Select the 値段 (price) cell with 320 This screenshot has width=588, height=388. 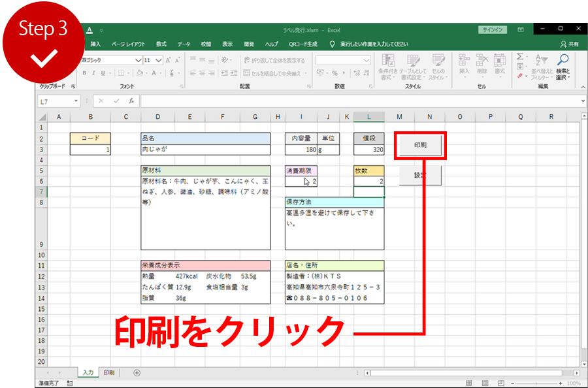[x=369, y=150]
